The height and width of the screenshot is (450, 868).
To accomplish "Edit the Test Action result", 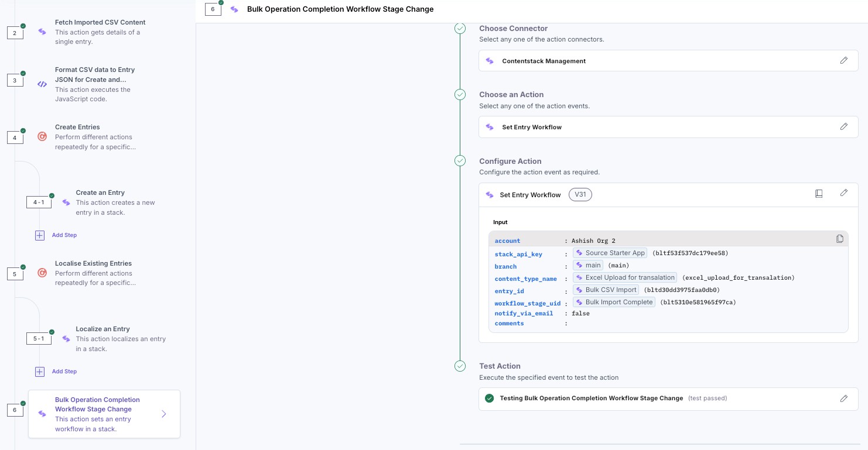I will point(843,399).
